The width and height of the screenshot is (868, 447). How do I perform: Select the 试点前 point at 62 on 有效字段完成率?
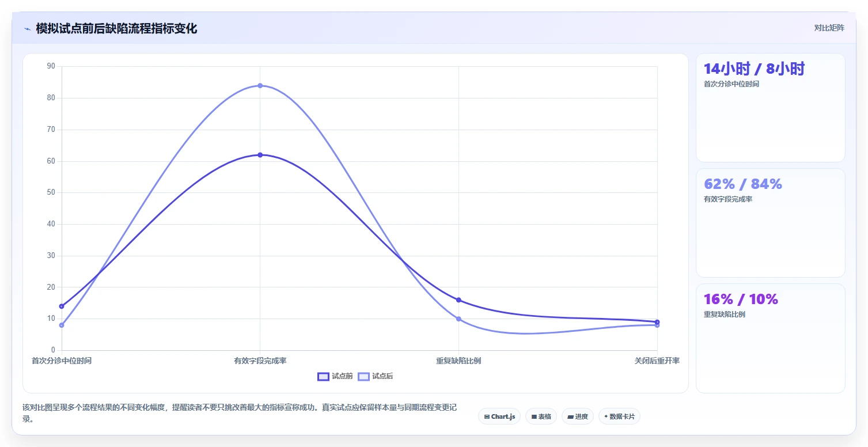point(260,155)
